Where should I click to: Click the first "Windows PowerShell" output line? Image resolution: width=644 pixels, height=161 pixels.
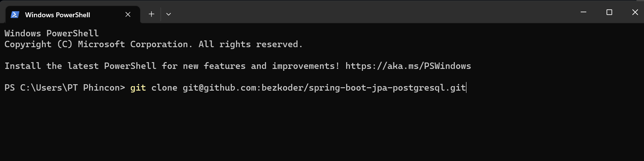51,34
